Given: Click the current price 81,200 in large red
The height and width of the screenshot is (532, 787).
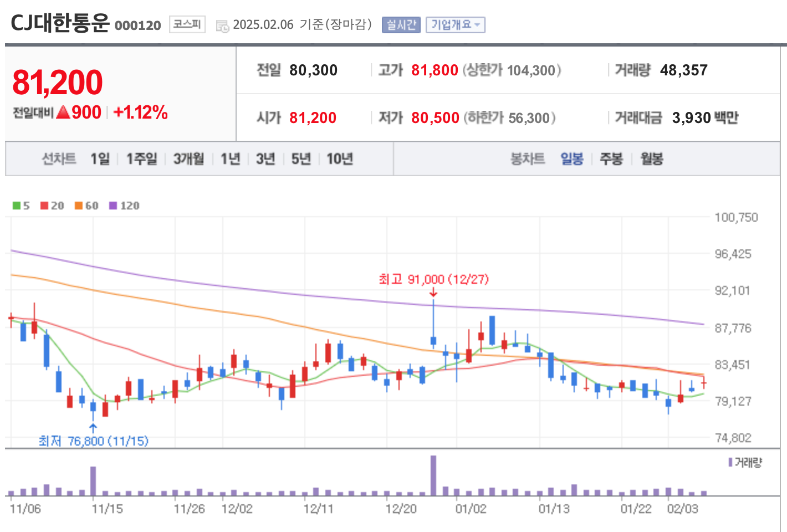Looking at the screenshot, I should [58, 83].
